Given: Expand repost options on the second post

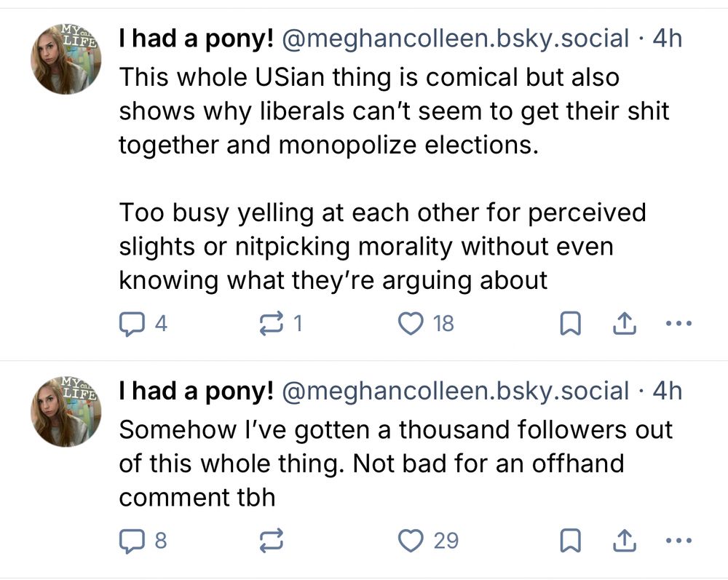Looking at the screenshot, I should click(271, 540).
